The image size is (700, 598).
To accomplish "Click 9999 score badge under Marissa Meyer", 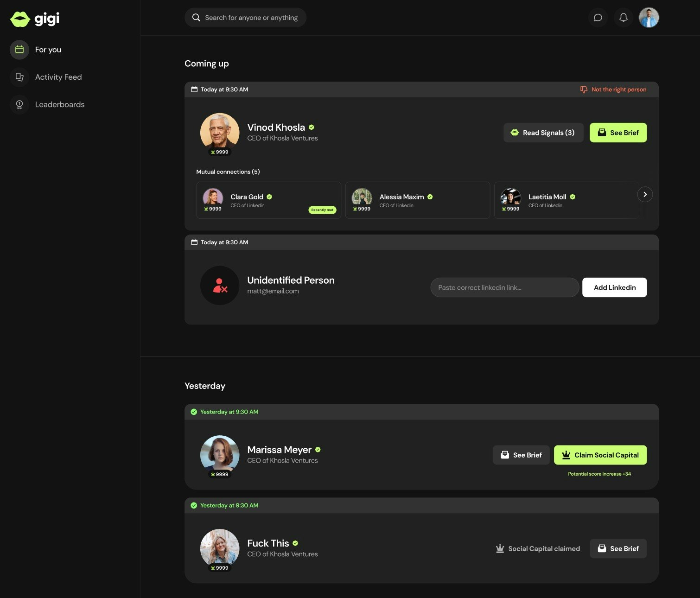I will (x=220, y=474).
